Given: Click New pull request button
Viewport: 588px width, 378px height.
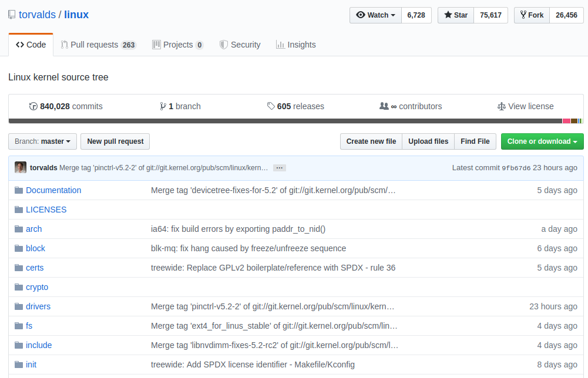Looking at the screenshot, I should (x=115, y=141).
